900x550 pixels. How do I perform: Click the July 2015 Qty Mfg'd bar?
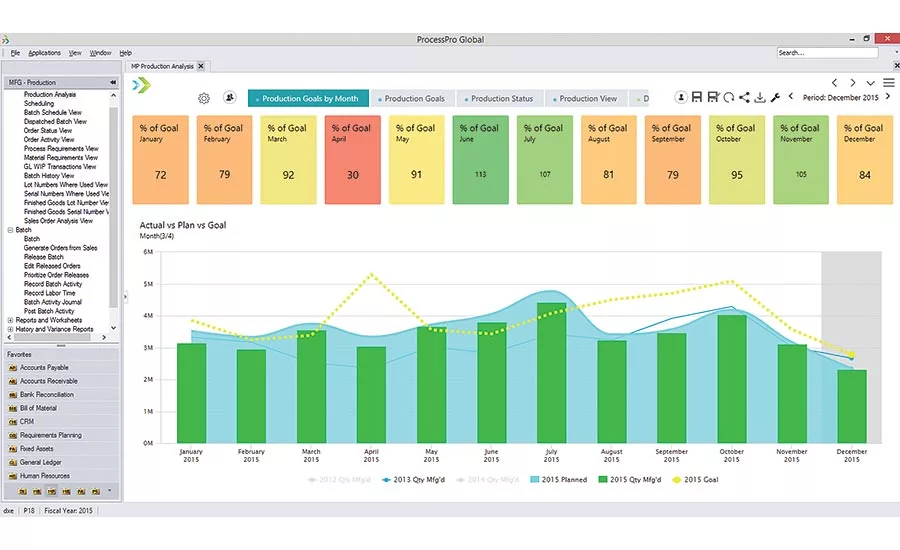pyautogui.click(x=551, y=373)
